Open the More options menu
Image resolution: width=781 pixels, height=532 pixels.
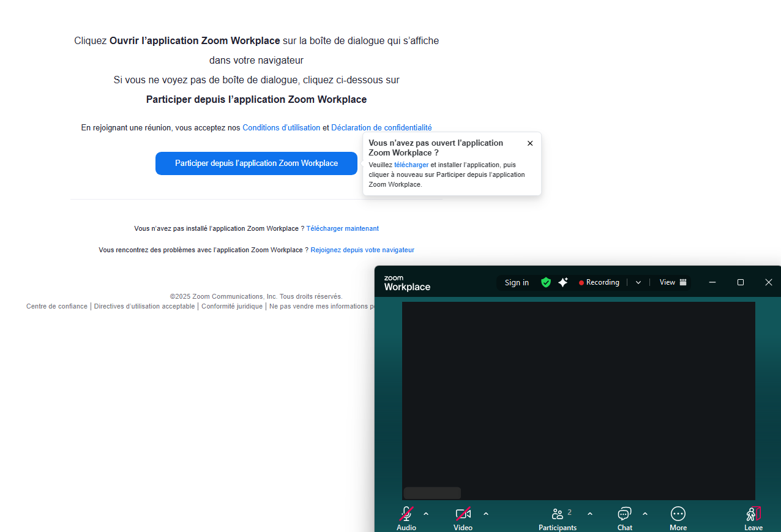678,518
